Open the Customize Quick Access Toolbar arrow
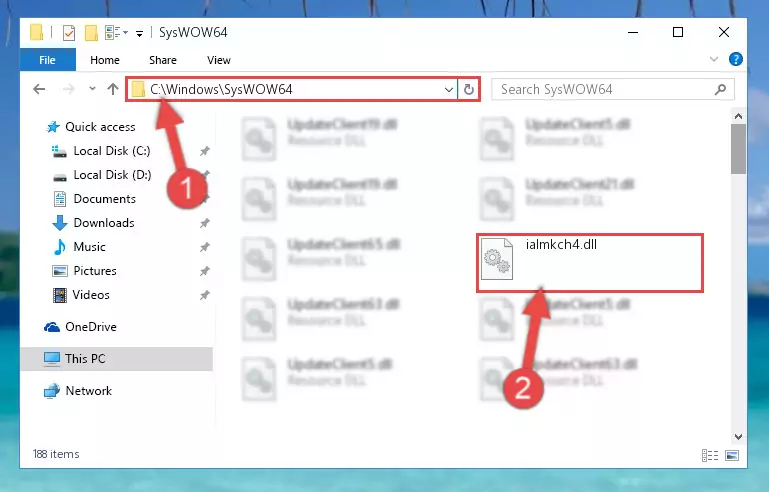Viewport: 769px width, 492px height. 140,33
